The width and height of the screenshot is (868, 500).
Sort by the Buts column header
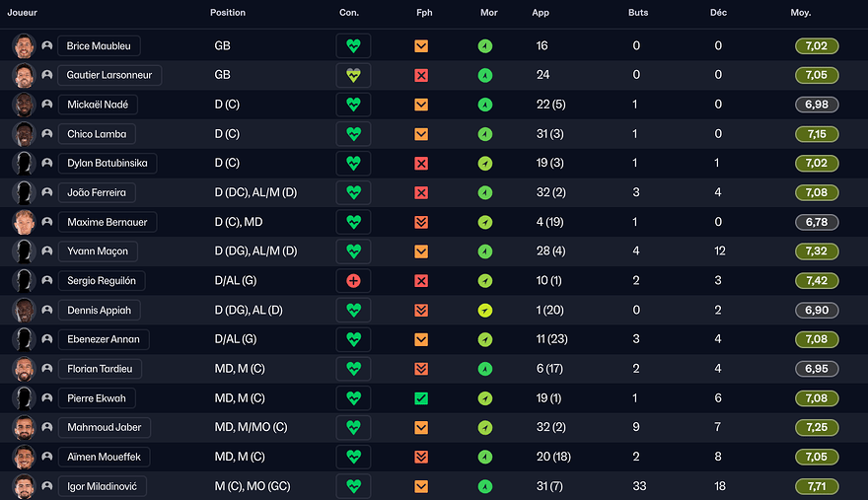click(638, 13)
